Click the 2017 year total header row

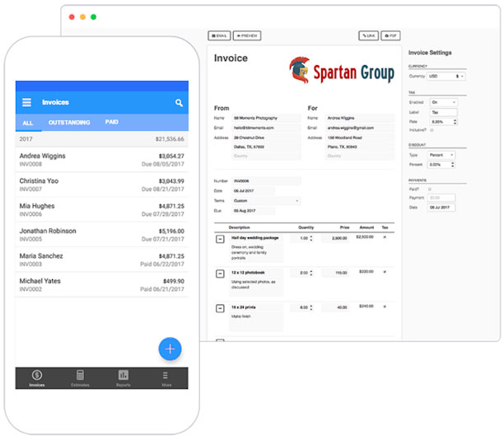(x=102, y=139)
